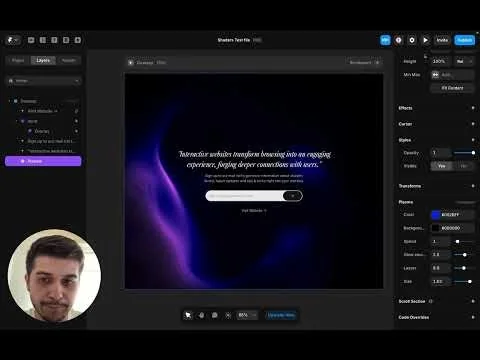
Task: Click the Shaders Test file title
Action: [234, 40]
